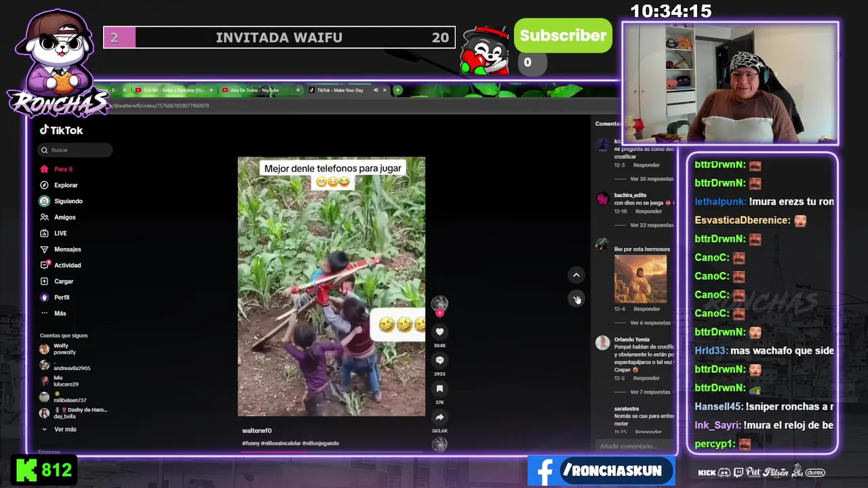This screenshot has height=488, width=868.
Task: Click the browser address bar URL
Action: click(161, 106)
